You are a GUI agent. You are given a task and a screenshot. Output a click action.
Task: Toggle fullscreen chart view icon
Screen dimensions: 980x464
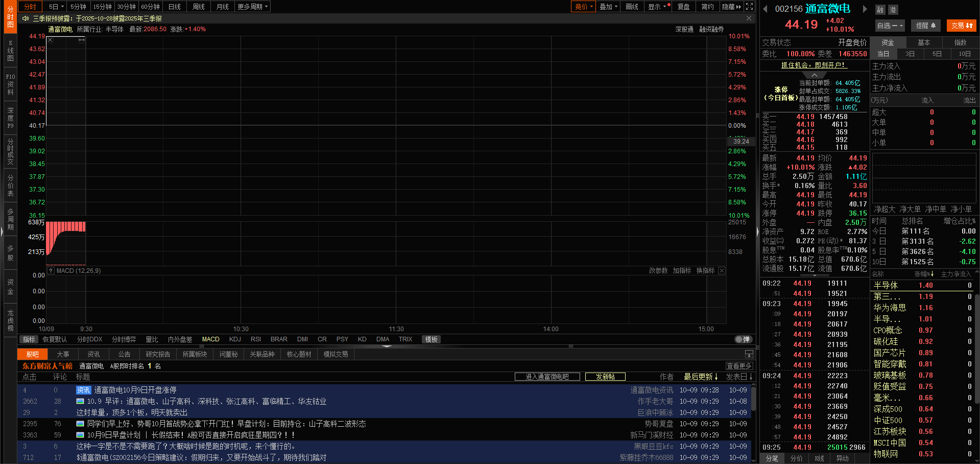coord(749,7)
